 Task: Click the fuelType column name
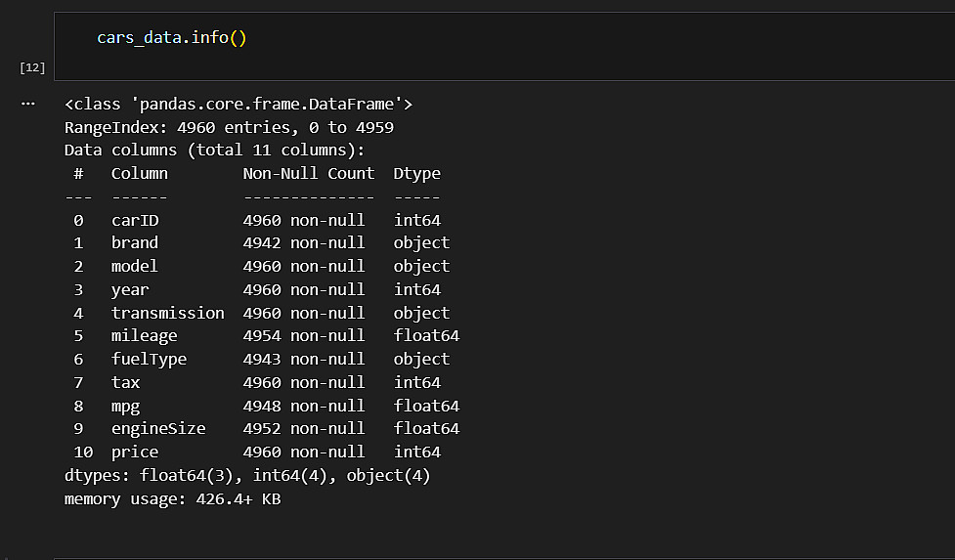pyautogui.click(x=149, y=360)
